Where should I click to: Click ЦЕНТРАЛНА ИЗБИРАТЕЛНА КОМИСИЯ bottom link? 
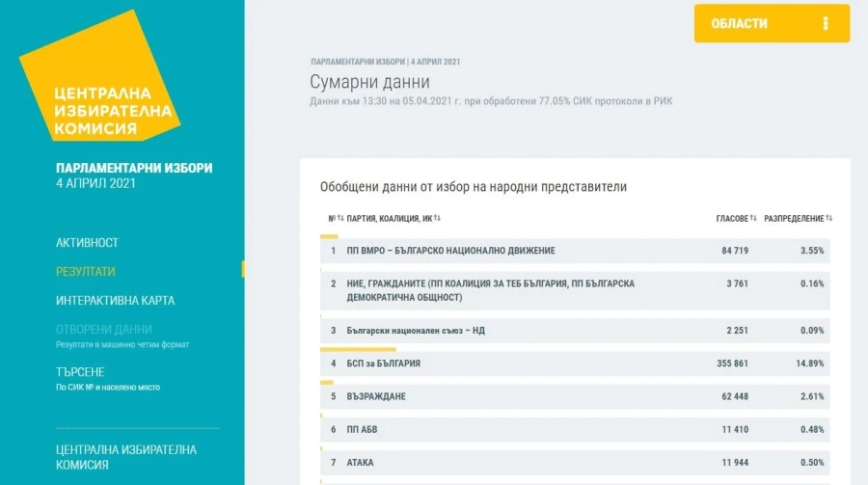click(126, 457)
